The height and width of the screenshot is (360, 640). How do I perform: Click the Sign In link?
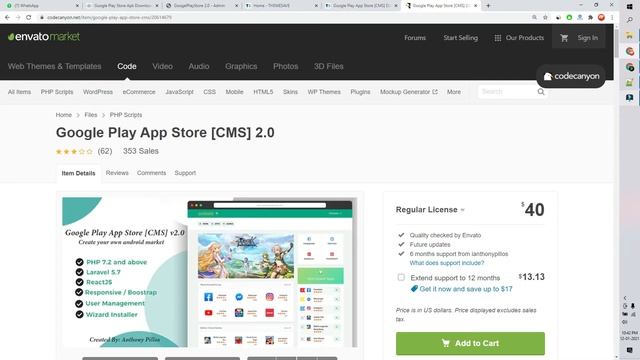point(587,38)
